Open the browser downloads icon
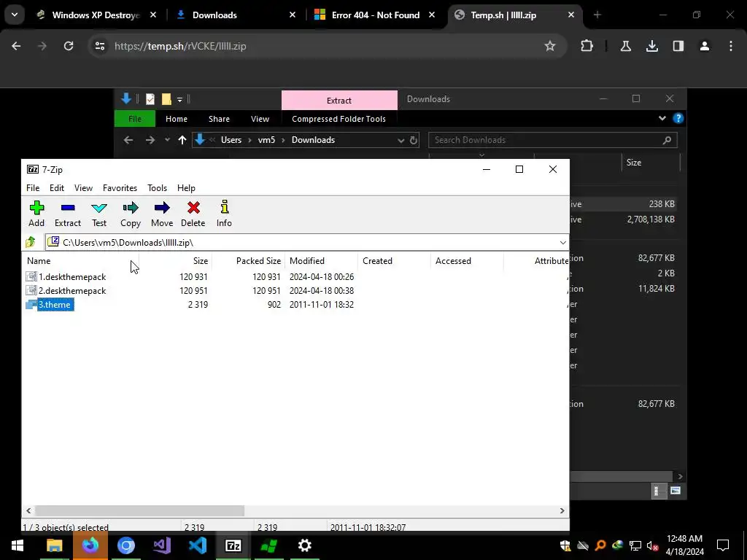This screenshot has height=560, width=747. point(651,46)
